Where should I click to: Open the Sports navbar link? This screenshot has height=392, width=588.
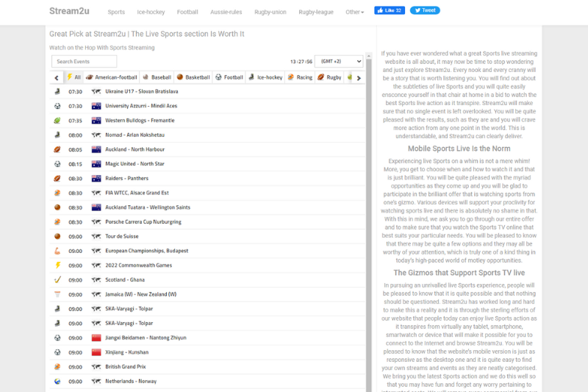116,12
